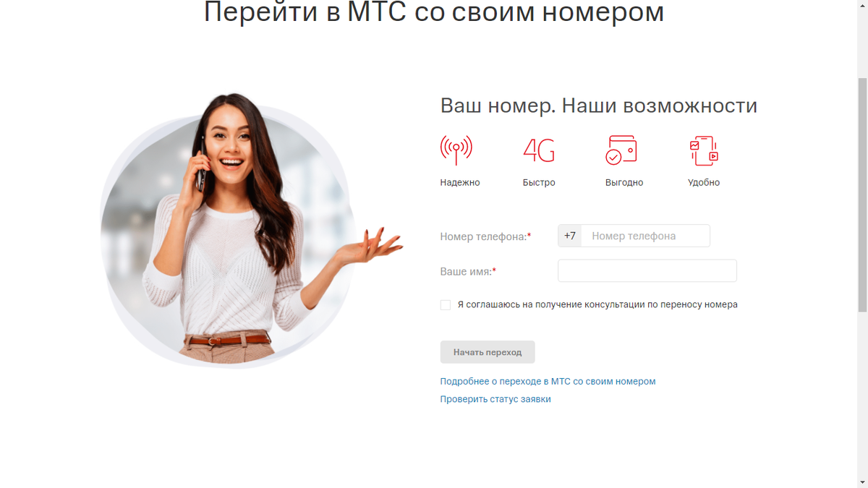The height and width of the screenshot is (488, 868).
Task: Click the Надежно label
Action: pyautogui.click(x=460, y=183)
